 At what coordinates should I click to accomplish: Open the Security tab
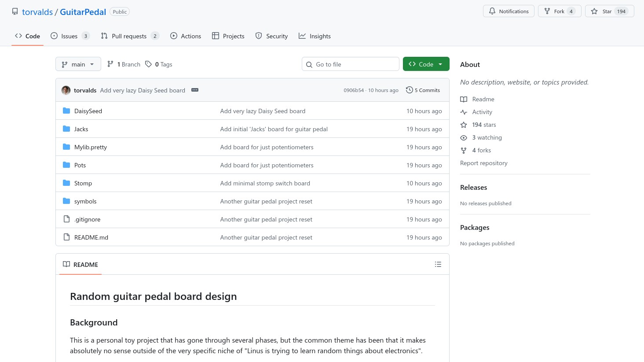coord(271,36)
